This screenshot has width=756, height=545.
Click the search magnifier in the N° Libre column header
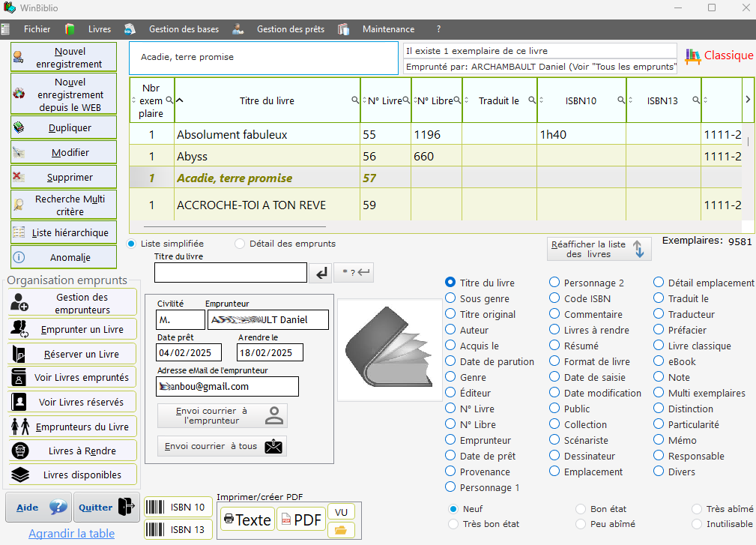click(458, 100)
